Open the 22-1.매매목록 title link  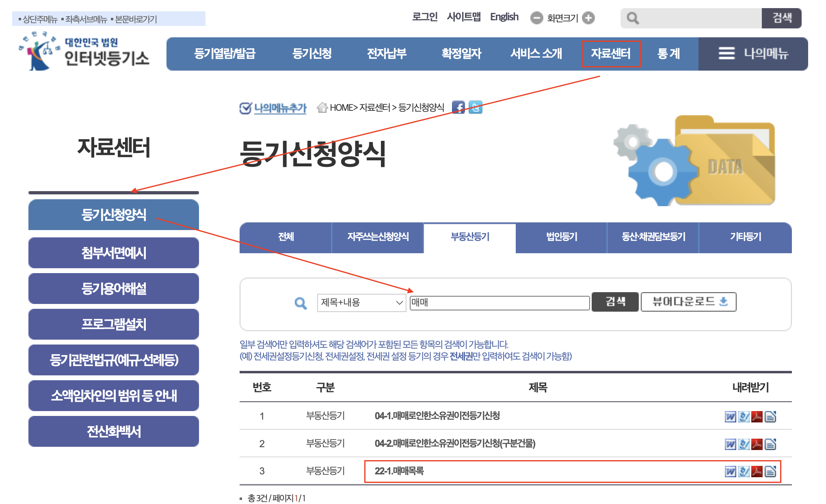click(399, 471)
